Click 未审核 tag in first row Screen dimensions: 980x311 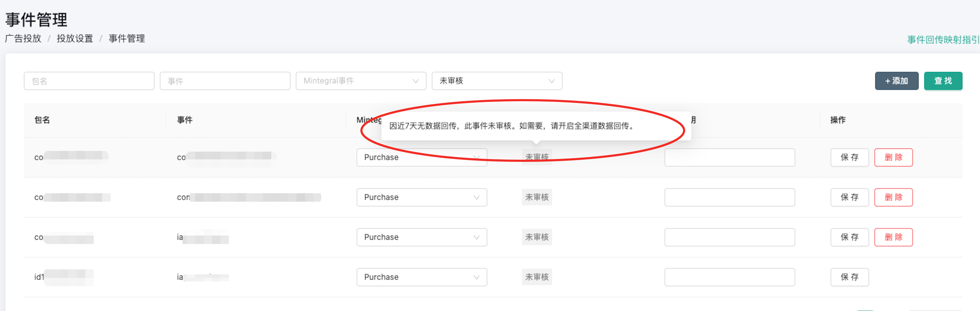[537, 157]
